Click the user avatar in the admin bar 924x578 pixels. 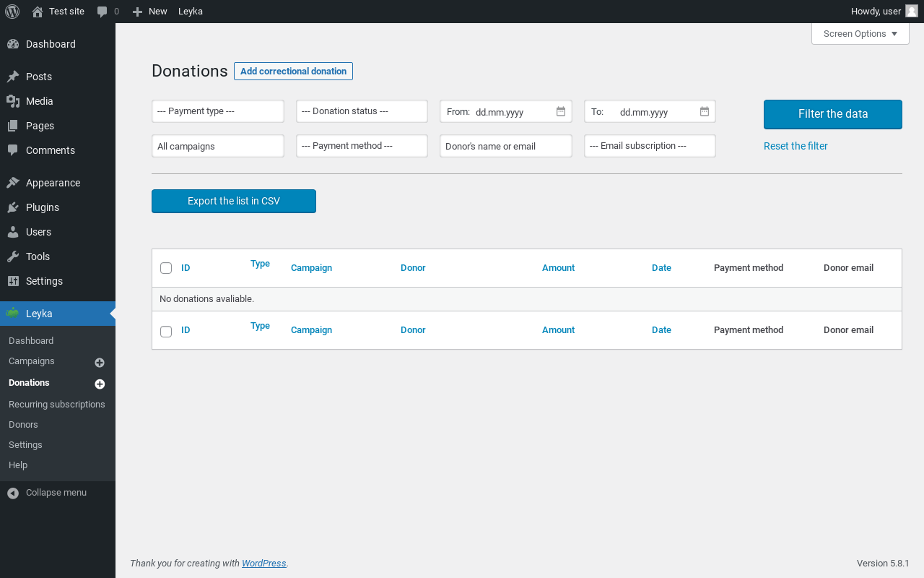[912, 12]
